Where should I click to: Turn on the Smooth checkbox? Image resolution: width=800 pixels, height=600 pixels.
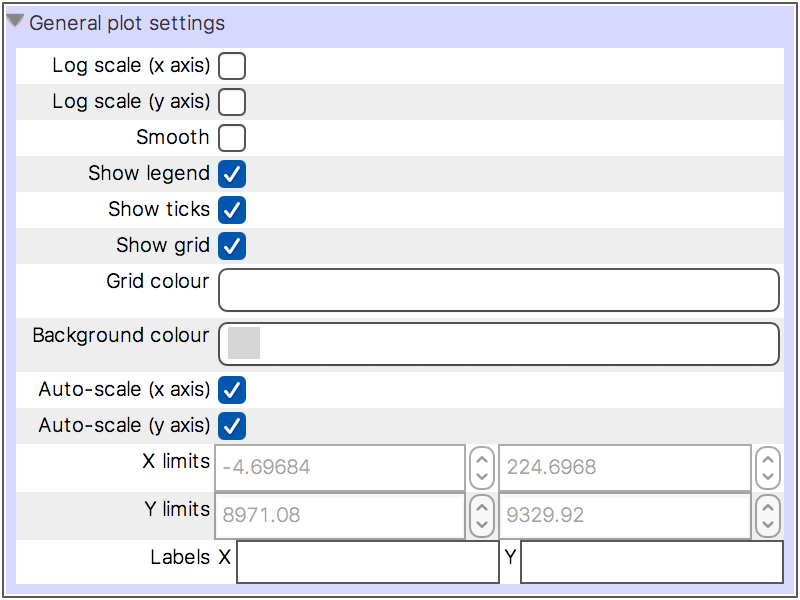(232, 138)
